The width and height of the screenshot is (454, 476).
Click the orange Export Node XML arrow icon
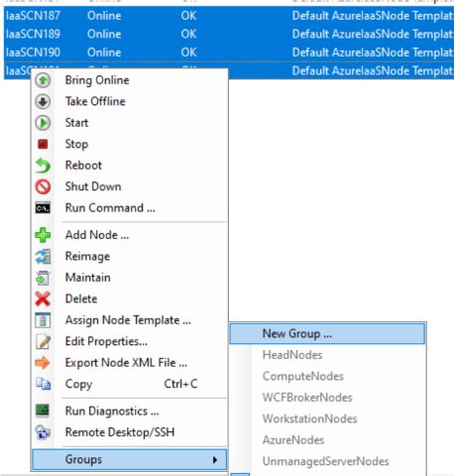click(x=43, y=363)
